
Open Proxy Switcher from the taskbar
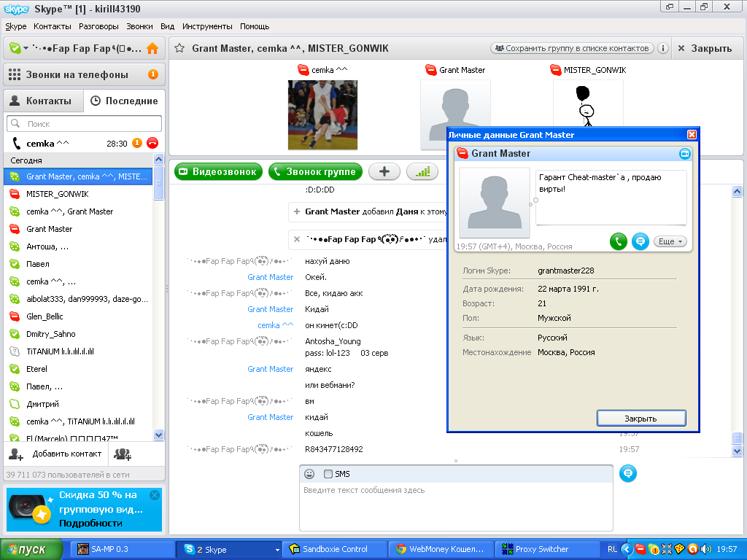coord(547,550)
